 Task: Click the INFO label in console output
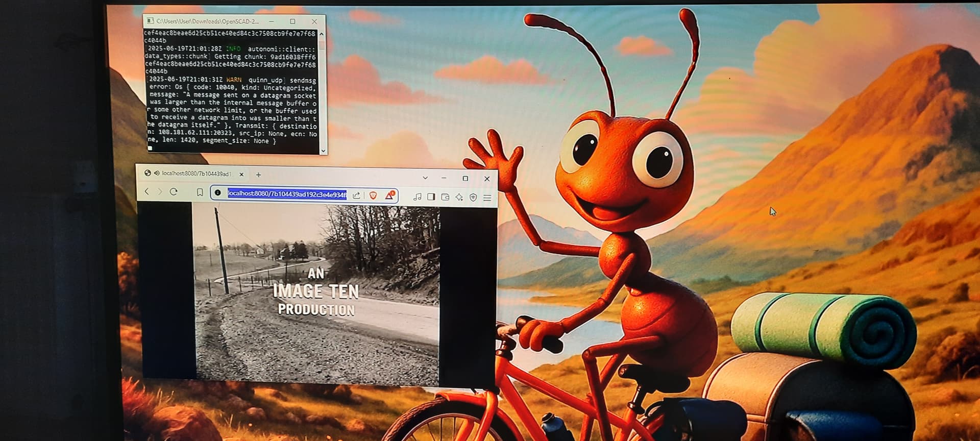233,49
